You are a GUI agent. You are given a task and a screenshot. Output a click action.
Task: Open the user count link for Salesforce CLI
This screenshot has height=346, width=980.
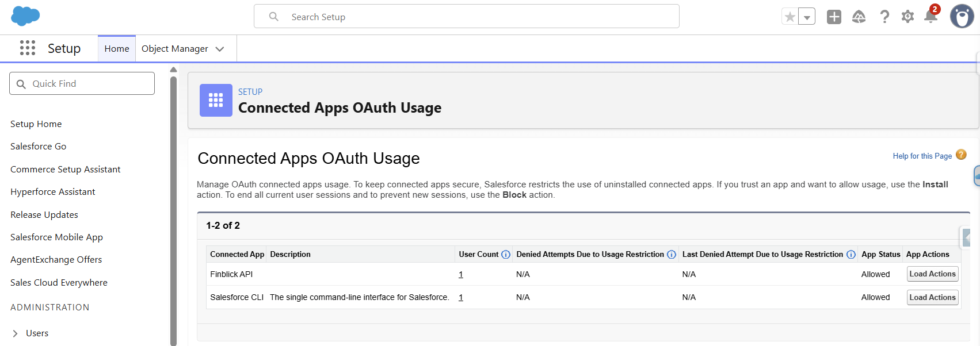pos(461,297)
